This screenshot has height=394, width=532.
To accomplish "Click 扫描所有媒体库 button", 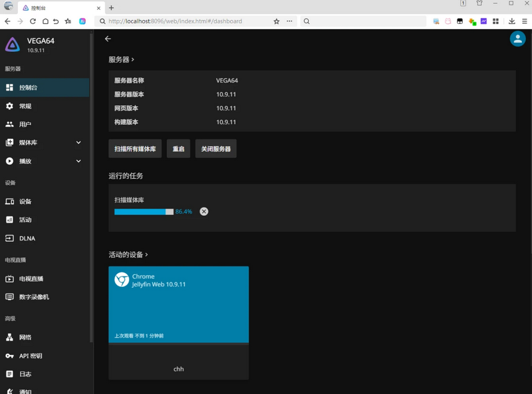I will pos(135,149).
